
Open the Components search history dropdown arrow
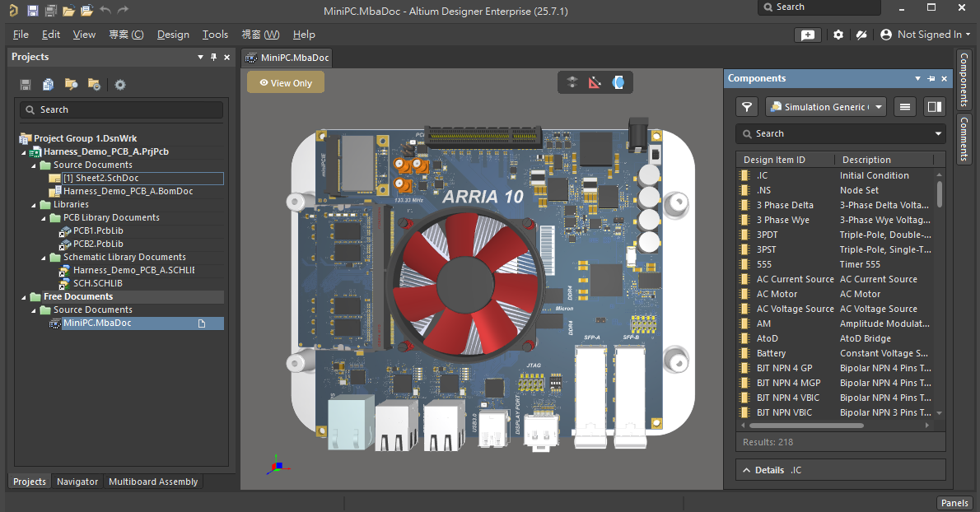[938, 133]
